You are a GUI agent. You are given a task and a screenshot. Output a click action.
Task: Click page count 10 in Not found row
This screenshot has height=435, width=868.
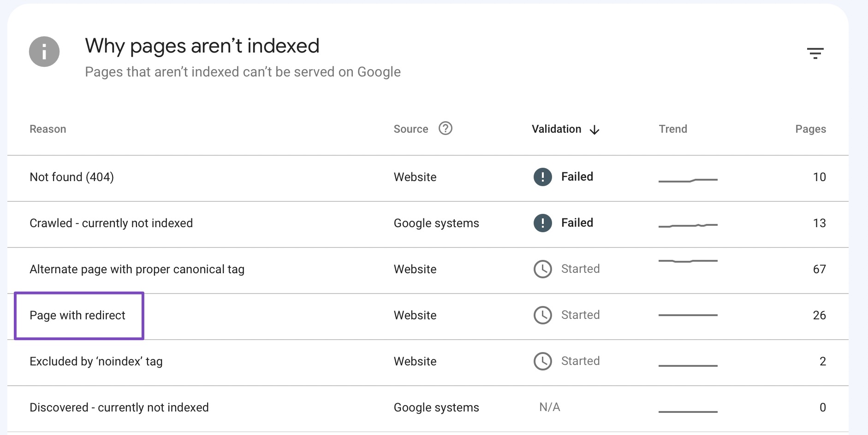pyautogui.click(x=819, y=177)
